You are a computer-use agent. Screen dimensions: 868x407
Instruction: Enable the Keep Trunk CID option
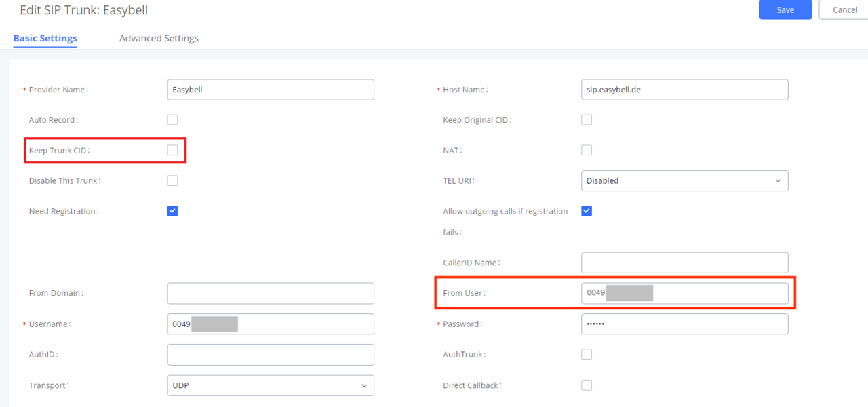(x=172, y=150)
